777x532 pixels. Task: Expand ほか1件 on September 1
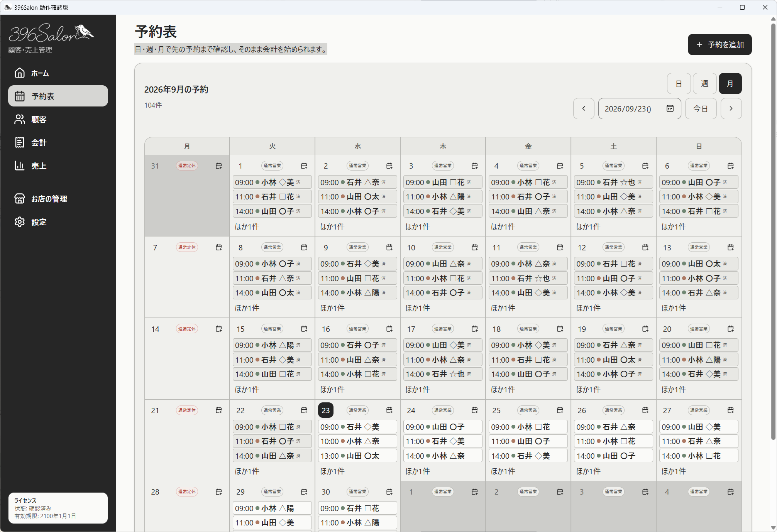pos(247,227)
